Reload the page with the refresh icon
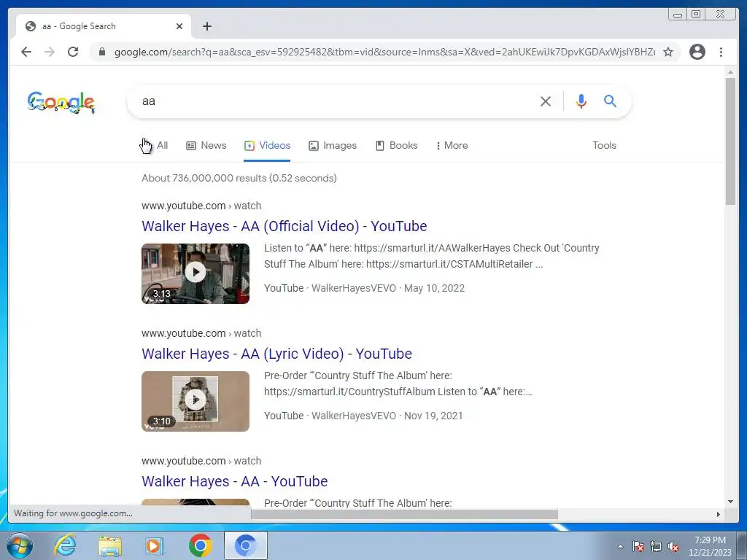 pos(73,52)
